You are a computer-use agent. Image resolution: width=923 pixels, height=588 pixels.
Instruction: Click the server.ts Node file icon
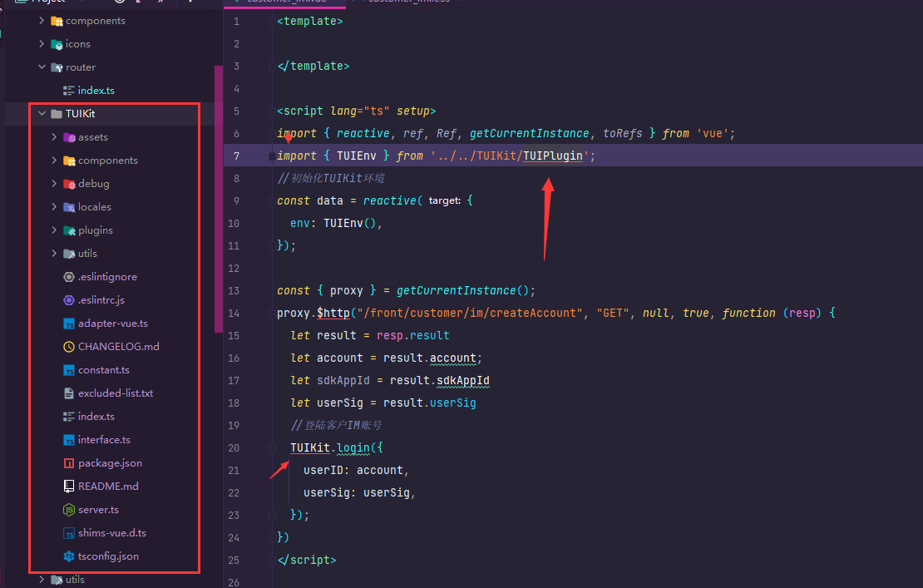(69, 510)
